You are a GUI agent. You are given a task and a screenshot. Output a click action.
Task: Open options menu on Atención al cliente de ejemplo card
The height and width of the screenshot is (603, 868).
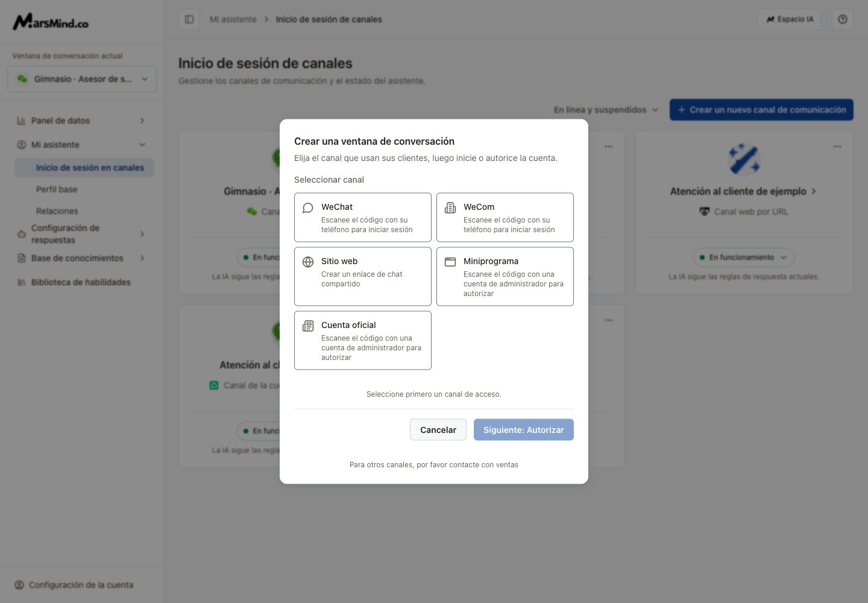coord(837,147)
